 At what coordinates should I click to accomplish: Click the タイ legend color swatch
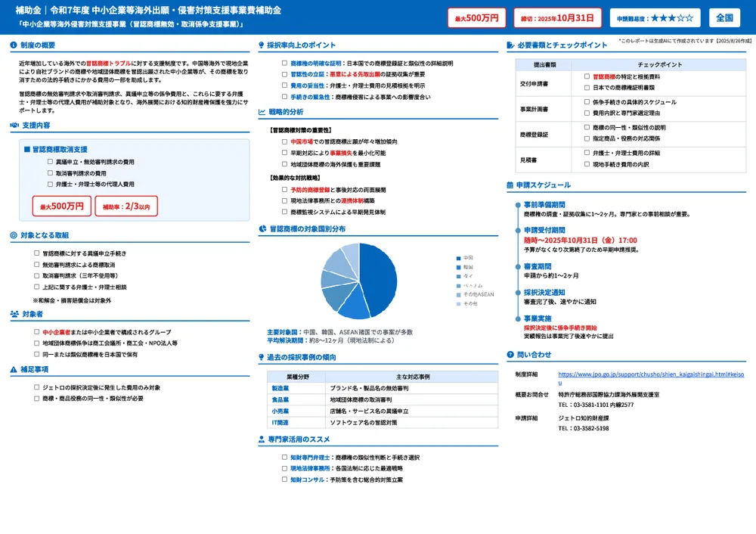(x=459, y=276)
